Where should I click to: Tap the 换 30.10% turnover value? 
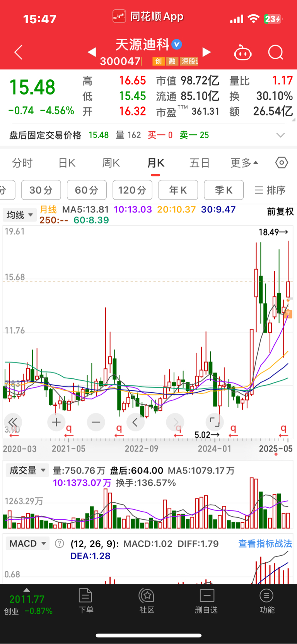pos(274,96)
